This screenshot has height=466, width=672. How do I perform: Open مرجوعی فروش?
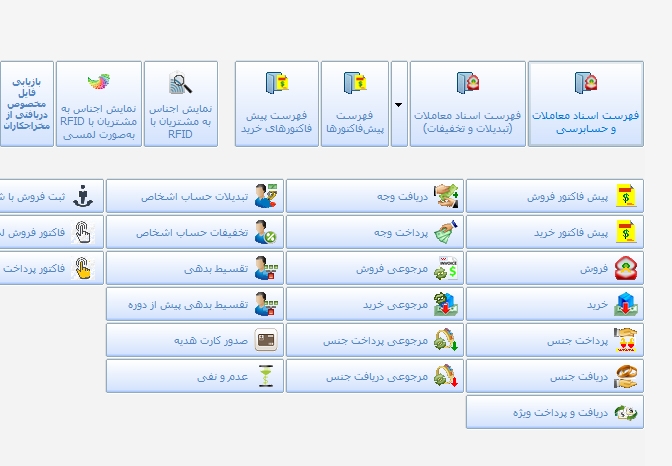(374, 269)
